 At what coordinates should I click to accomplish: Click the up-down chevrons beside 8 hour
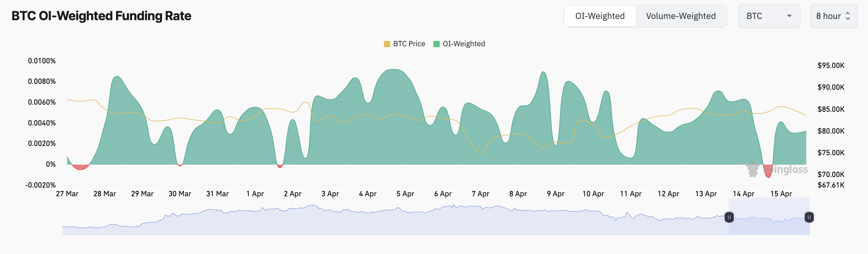point(848,16)
